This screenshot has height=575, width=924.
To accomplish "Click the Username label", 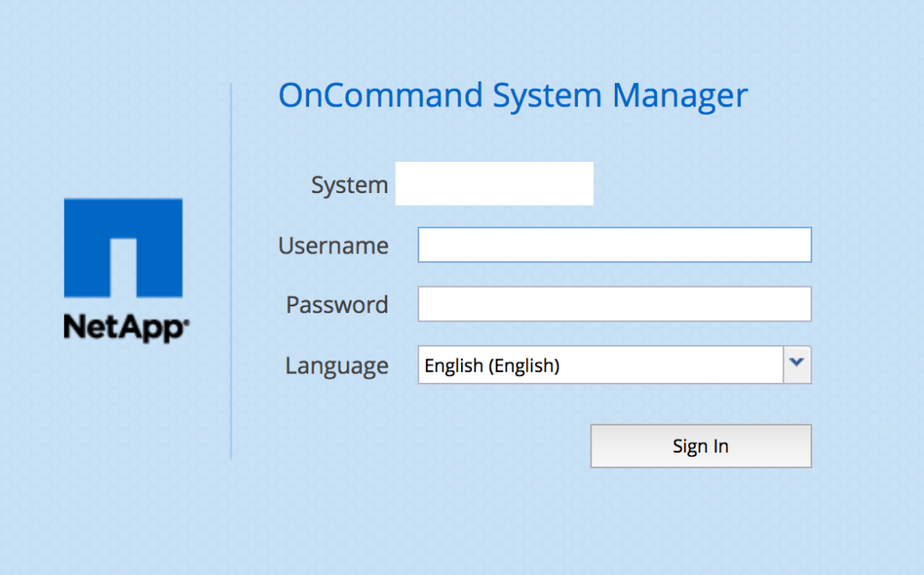I will 333,246.
